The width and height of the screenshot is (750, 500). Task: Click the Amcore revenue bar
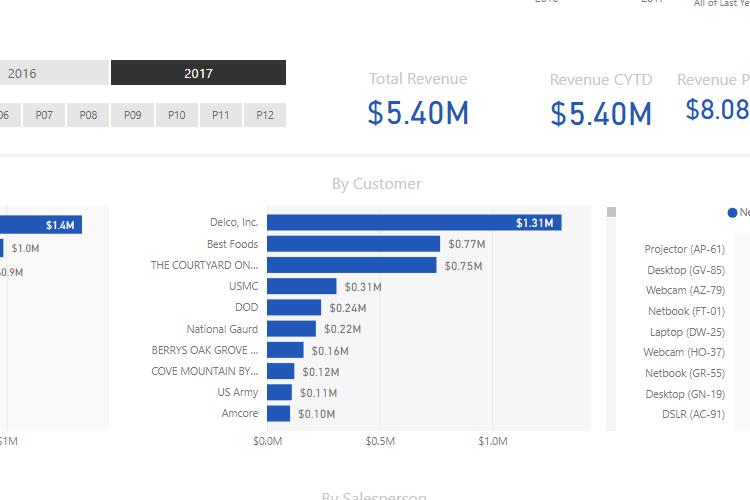tap(278, 413)
